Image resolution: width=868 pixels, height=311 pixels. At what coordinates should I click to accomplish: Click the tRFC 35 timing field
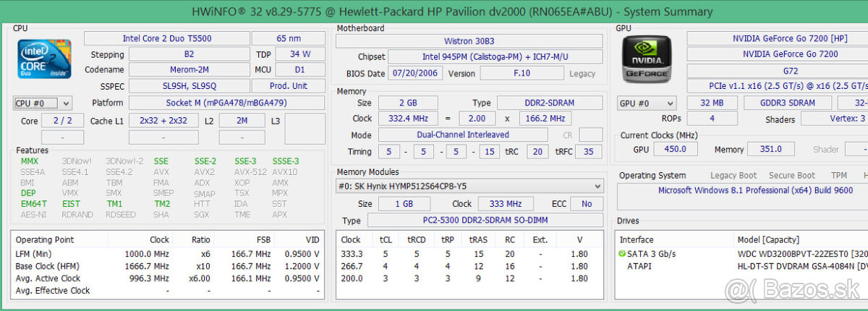(x=588, y=152)
